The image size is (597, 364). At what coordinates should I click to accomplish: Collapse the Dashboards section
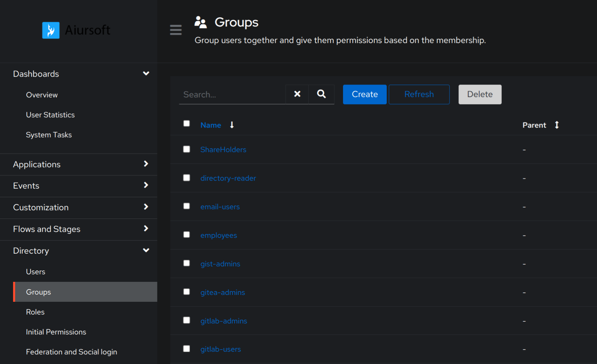[146, 74]
